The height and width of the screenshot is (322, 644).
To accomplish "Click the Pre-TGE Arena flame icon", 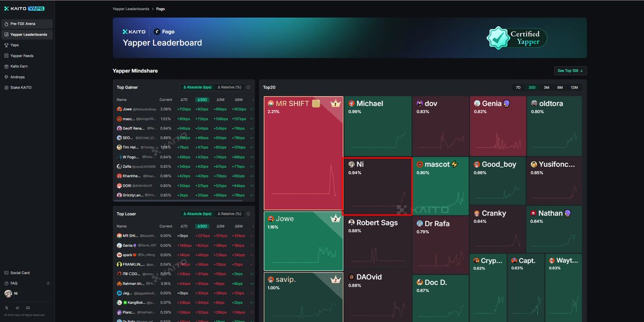I will point(6,24).
